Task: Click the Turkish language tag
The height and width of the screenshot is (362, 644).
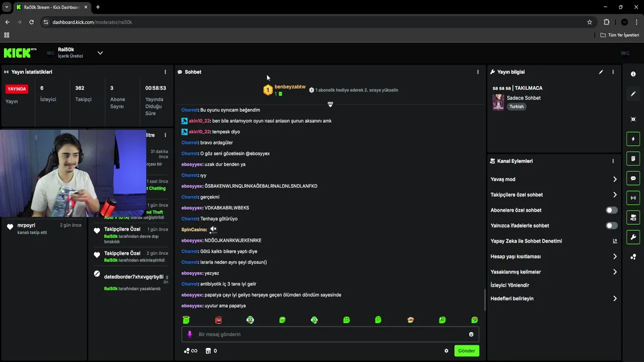Action: tap(517, 107)
